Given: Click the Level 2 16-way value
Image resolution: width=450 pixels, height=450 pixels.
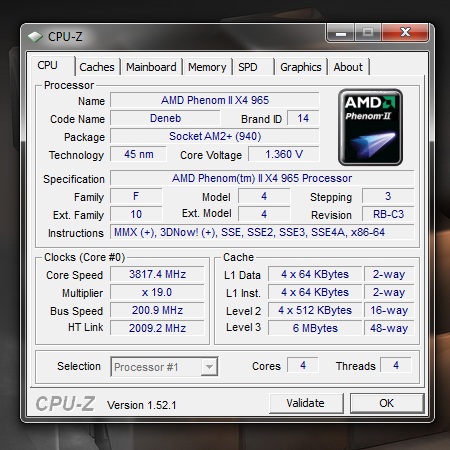Looking at the screenshot, I should point(389,310).
